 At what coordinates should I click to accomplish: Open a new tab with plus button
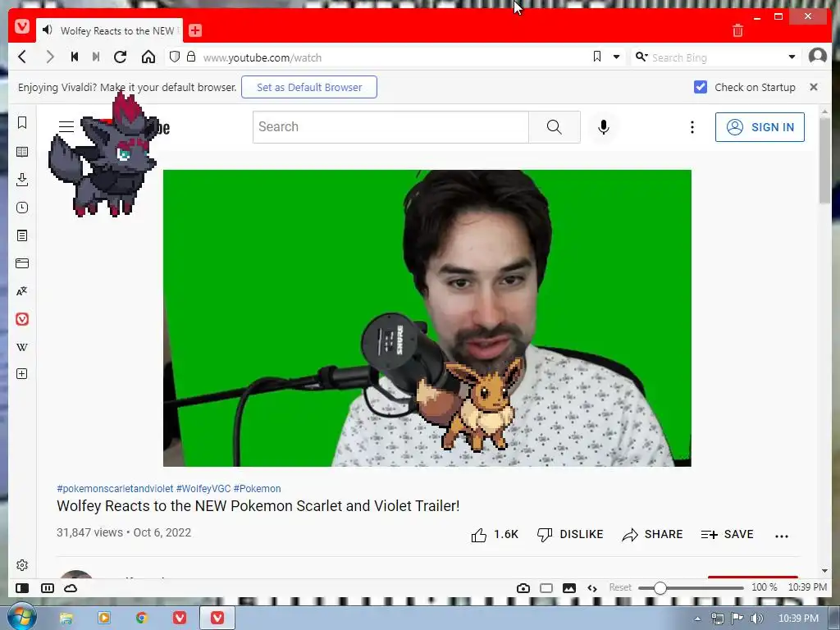point(195,30)
